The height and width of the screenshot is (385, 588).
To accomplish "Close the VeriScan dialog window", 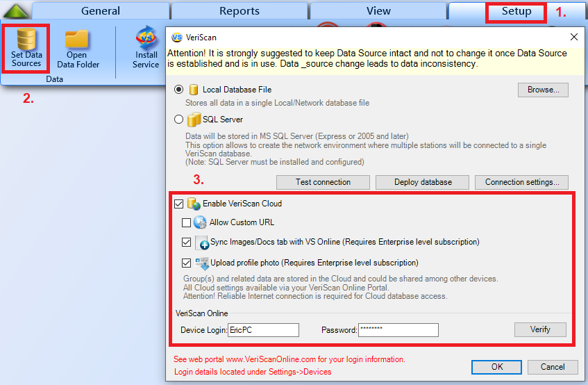I will pyautogui.click(x=573, y=37).
